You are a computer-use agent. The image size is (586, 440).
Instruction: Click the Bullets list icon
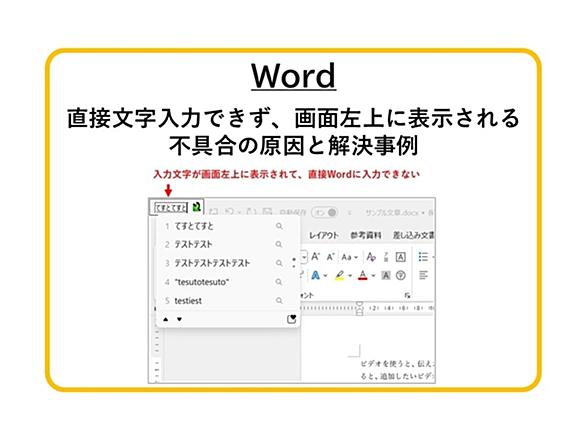(x=423, y=257)
